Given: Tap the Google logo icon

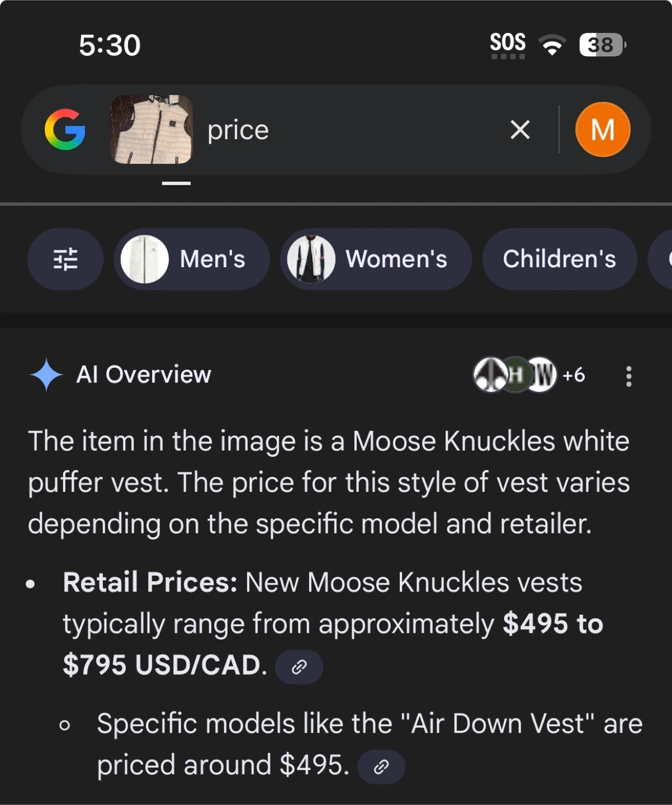Looking at the screenshot, I should [65, 130].
